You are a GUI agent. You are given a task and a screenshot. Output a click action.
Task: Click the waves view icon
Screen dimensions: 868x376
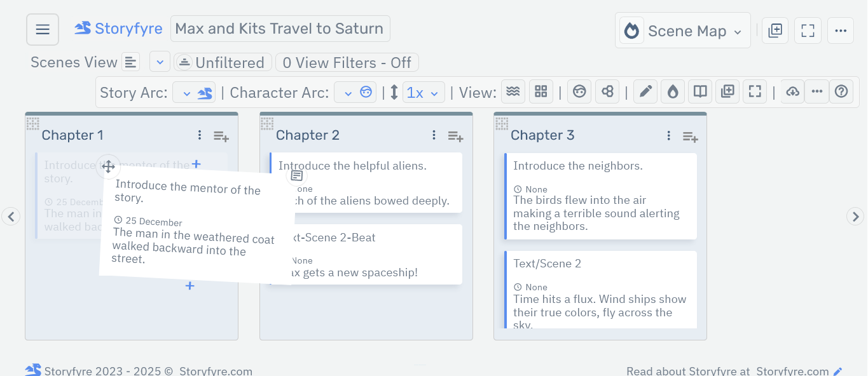[512, 92]
